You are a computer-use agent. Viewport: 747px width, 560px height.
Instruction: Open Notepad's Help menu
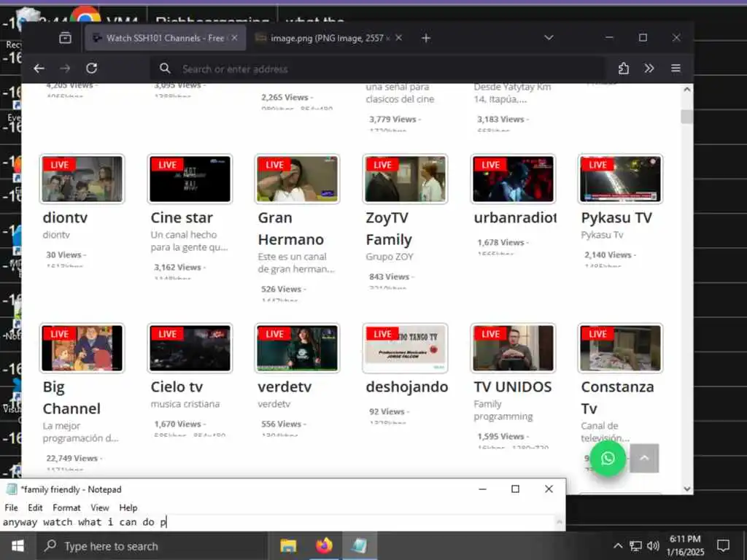click(128, 507)
